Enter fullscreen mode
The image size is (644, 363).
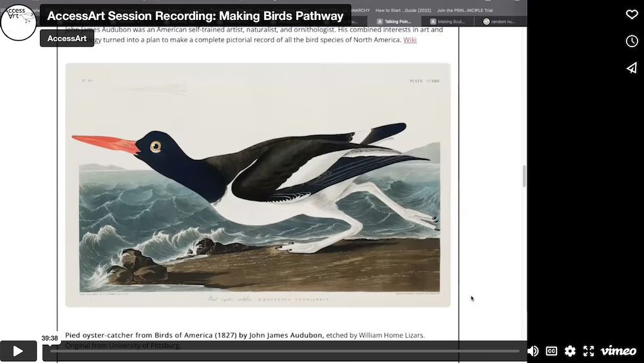[589, 351]
